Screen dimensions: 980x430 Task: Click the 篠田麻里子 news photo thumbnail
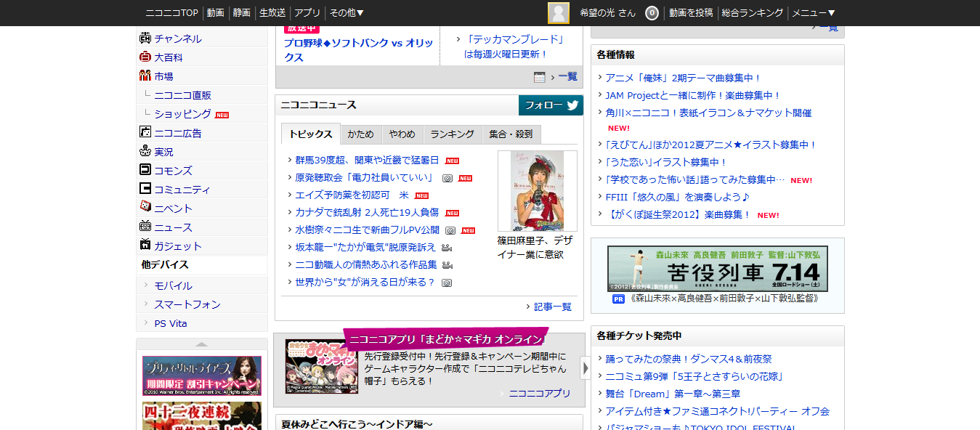538,191
